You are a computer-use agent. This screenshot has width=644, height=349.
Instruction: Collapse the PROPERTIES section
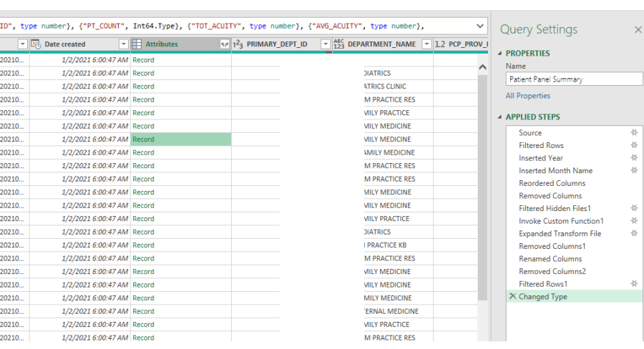point(500,54)
